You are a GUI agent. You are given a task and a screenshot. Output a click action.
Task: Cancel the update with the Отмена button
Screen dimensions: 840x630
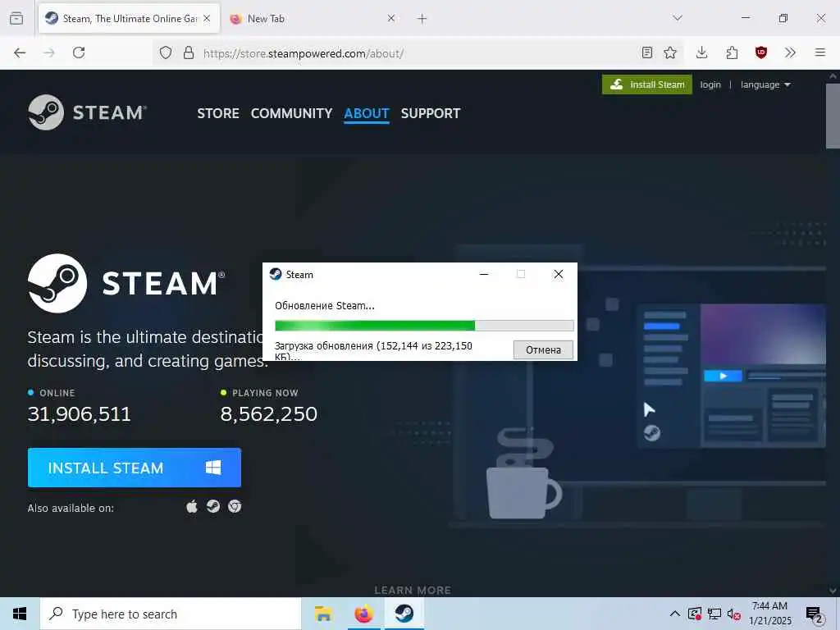[x=543, y=349]
